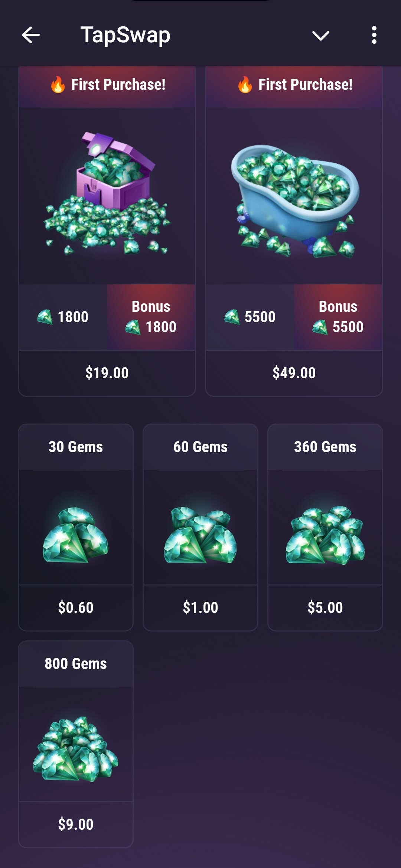This screenshot has height=868, width=401.
Task: Select the 5500 gems amount label
Action: click(x=250, y=317)
